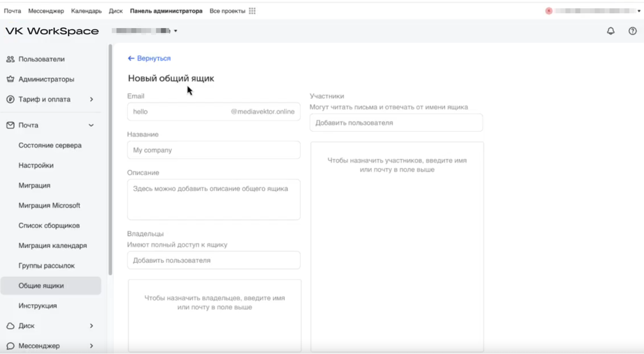Click the Tariff and payment ruble icon
This screenshot has height=354, width=644.
pyautogui.click(x=10, y=99)
